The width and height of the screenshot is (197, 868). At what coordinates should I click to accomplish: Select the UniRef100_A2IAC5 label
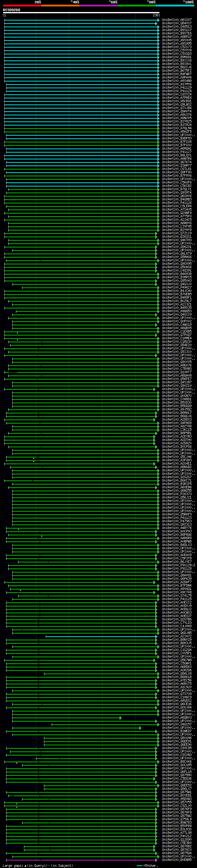point(177,220)
